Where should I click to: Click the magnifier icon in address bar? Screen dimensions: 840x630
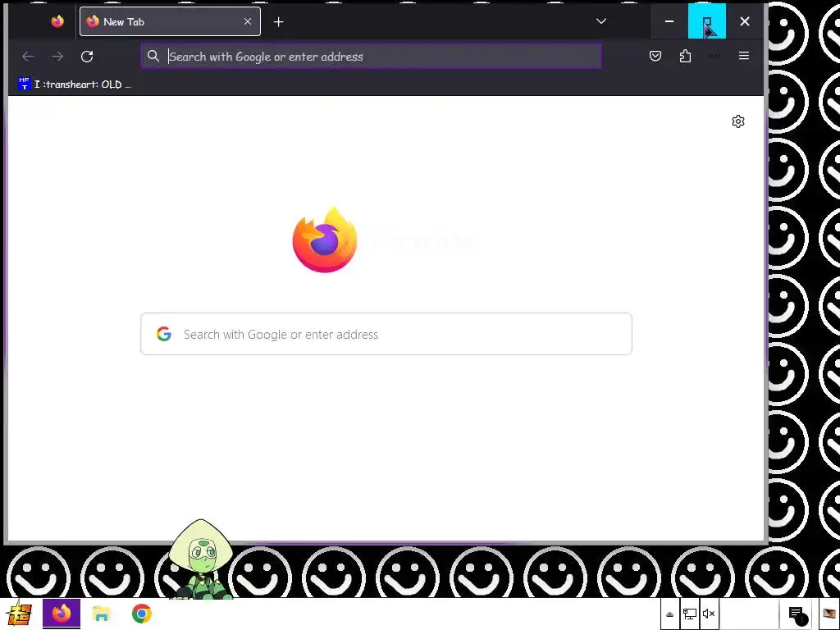coord(153,56)
